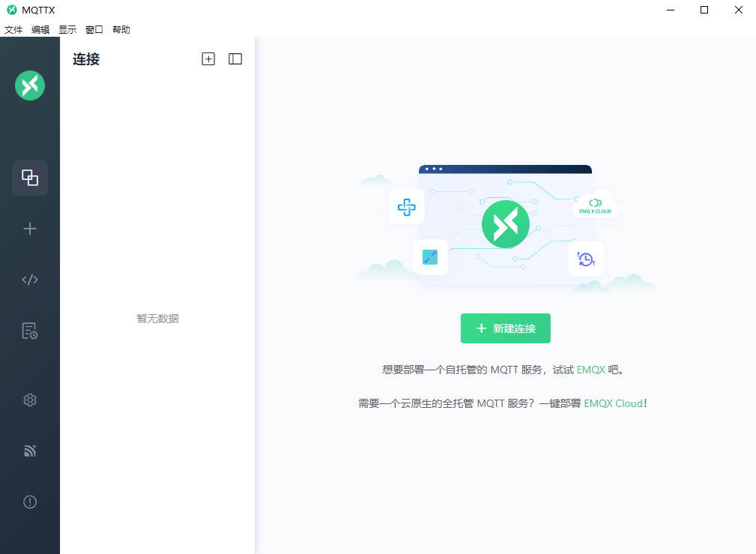Open the 显示 menu
The height and width of the screenshot is (554, 756).
pos(67,30)
